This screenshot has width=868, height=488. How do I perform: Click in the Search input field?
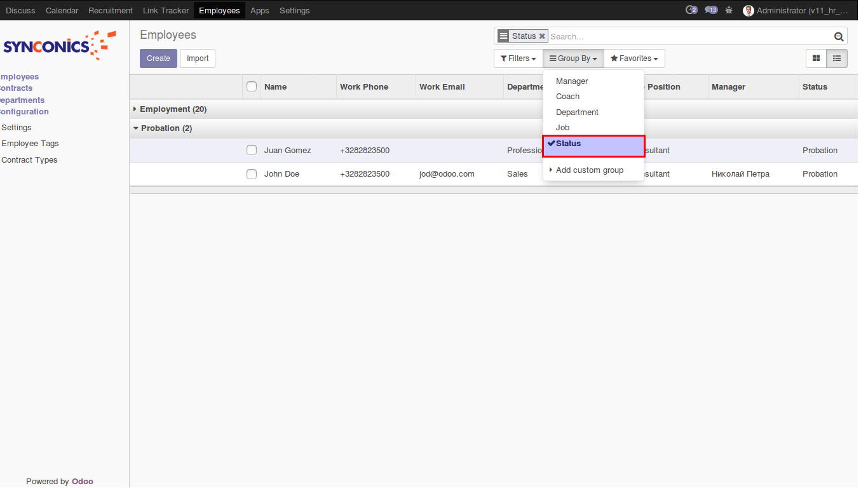689,37
